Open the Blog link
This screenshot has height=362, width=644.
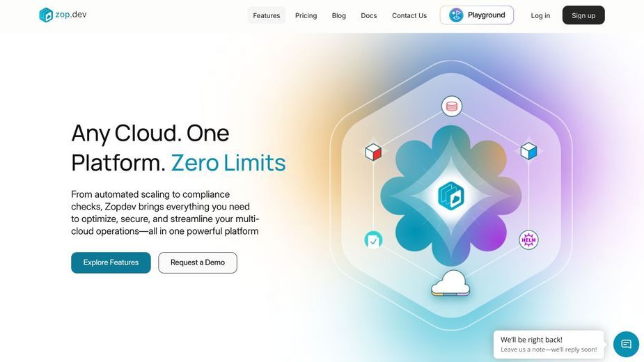click(339, 15)
